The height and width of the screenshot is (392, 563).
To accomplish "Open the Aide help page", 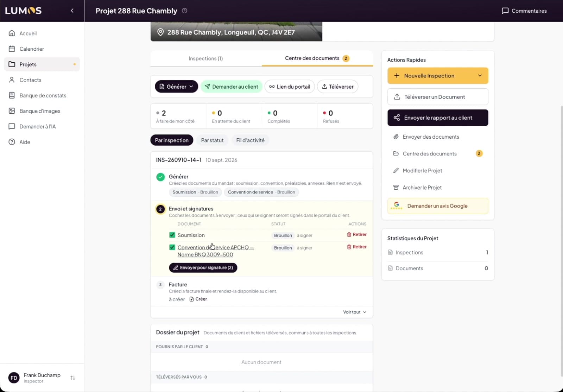I will pos(42,142).
